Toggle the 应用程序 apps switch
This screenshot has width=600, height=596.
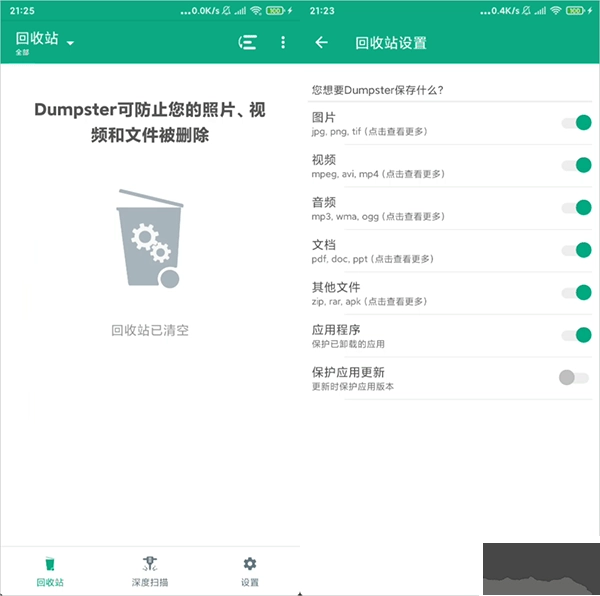(575, 335)
